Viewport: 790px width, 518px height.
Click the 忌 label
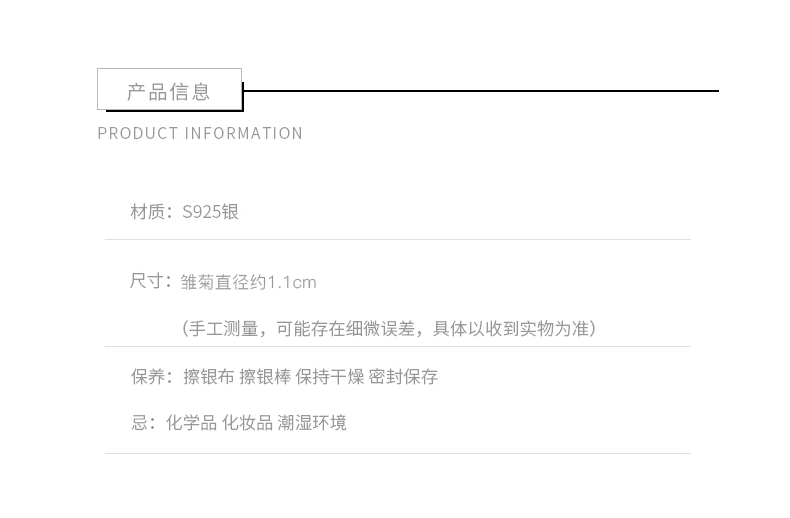point(139,422)
